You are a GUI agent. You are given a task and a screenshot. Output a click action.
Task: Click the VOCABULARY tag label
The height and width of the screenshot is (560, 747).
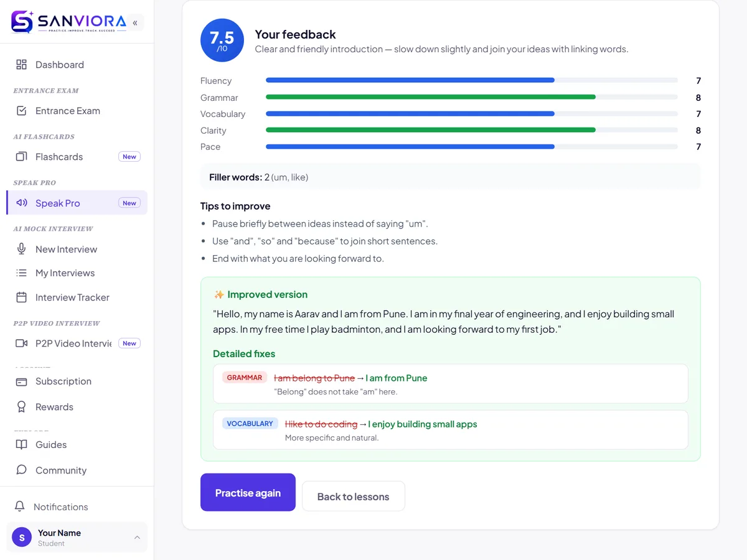coord(250,424)
